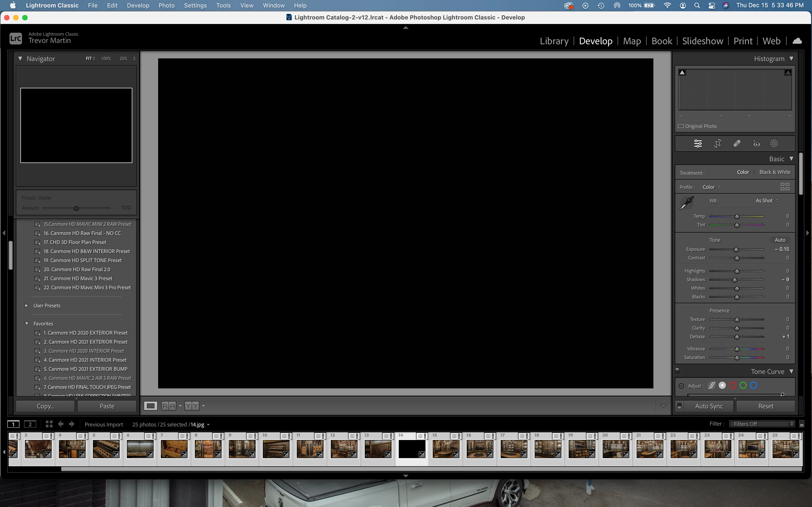
Task: Select the red channel tone curve
Action: tap(733, 386)
